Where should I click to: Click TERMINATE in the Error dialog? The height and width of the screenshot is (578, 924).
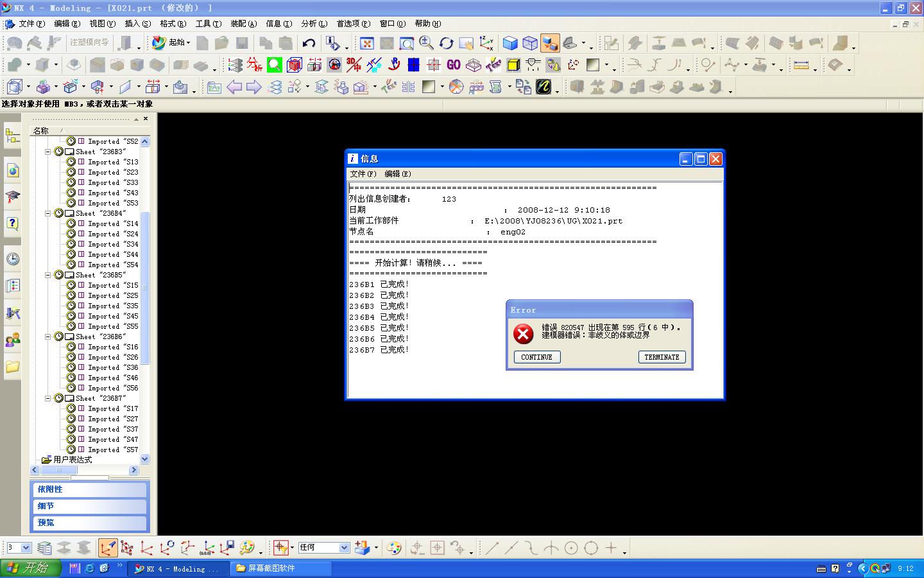(662, 357)
